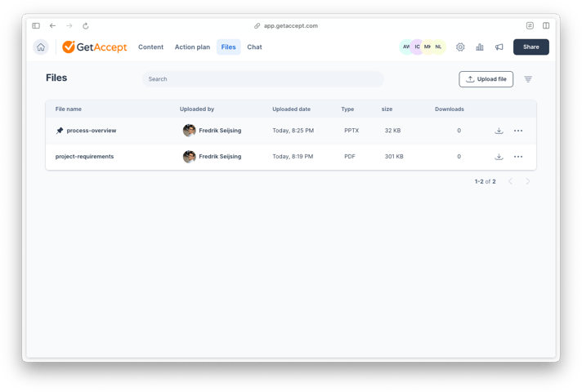582x392 pixels.
Task: Click the PDF type cell
Action: (350, 157)
